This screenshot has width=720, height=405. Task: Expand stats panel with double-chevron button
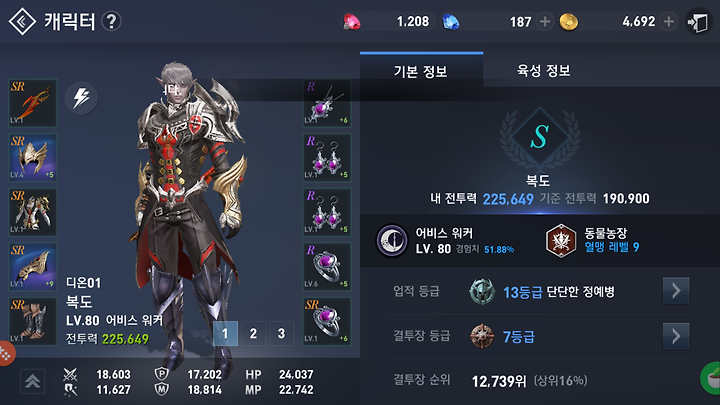pos(33,381)
